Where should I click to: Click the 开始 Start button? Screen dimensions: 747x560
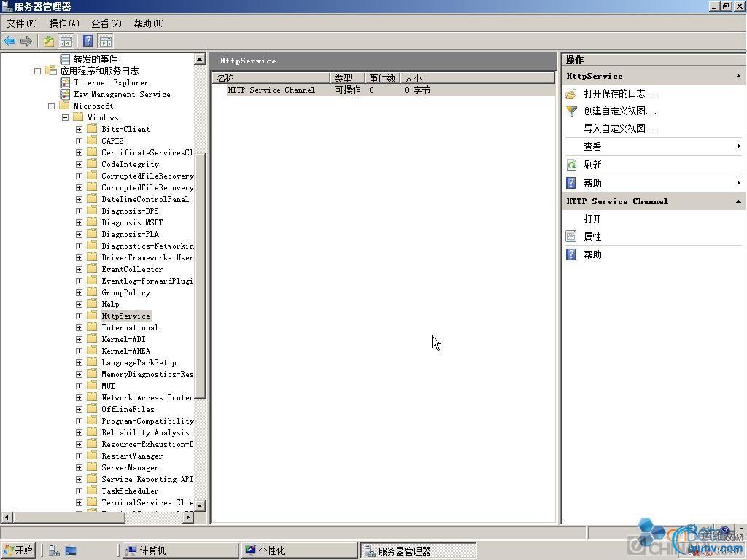tap(18, 551)
